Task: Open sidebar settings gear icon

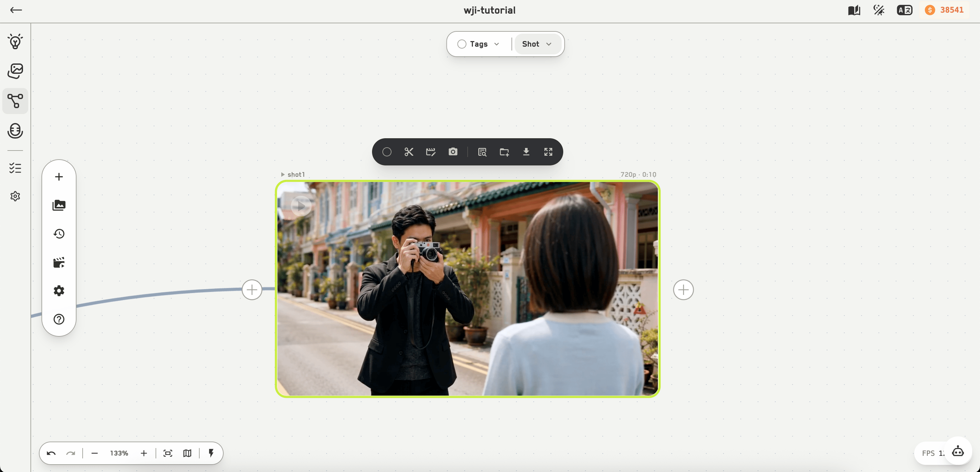Action: tap(15, 196)
